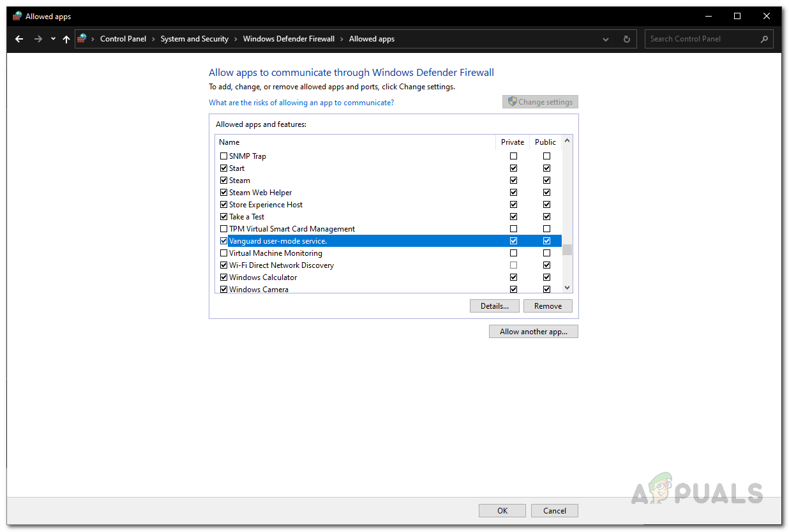Go up one level with Up arrow
This screenshot has height=532, width=789.
coord(66,39)
